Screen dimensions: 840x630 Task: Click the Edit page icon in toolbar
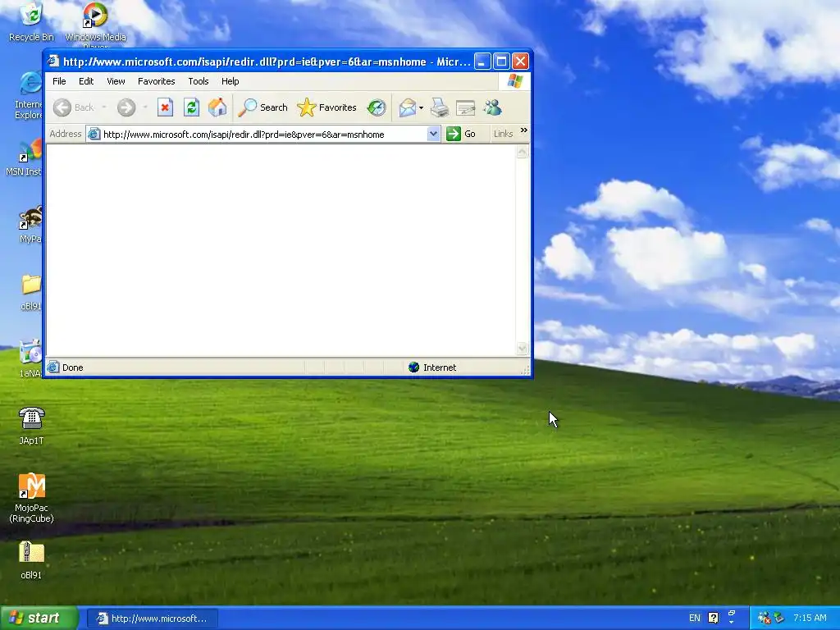click(466, 107)
